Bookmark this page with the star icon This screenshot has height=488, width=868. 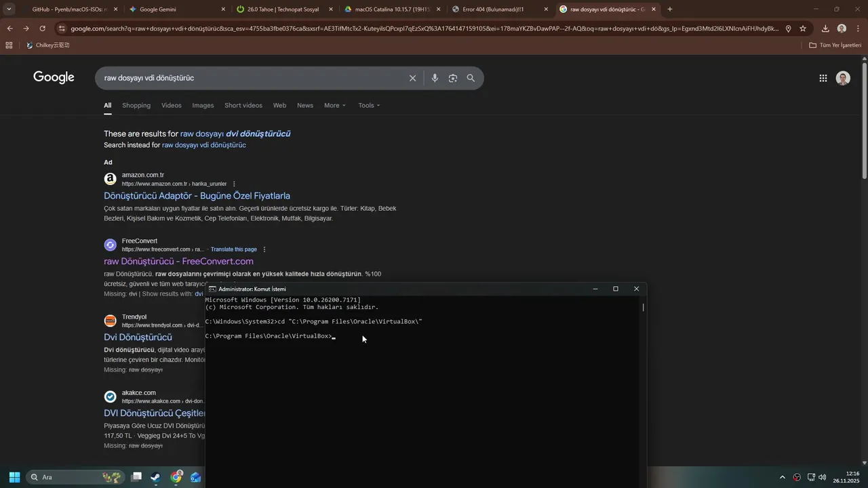point(803,28)
